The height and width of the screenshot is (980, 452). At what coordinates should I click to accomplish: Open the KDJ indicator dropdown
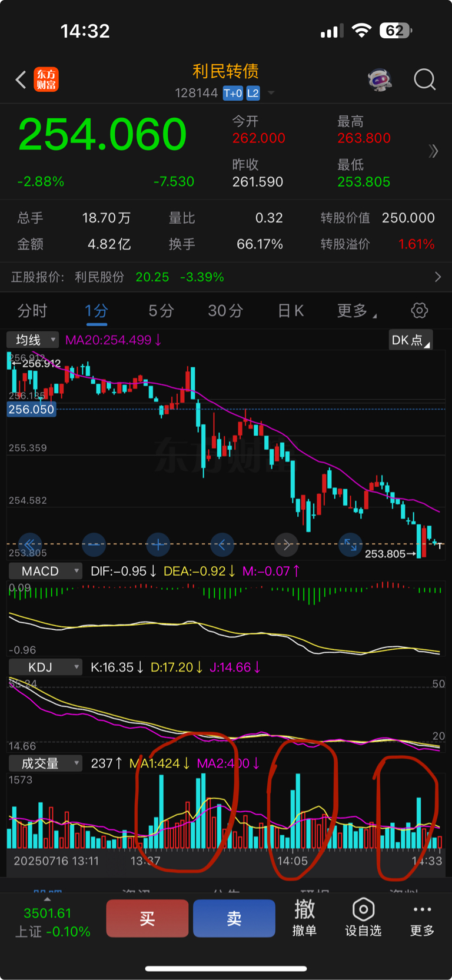tap(45, 667)
